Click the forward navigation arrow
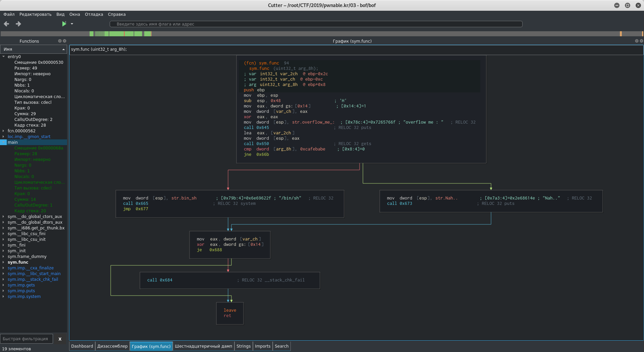The width and height of the screenshot is (644, 352). click(18, 24)
